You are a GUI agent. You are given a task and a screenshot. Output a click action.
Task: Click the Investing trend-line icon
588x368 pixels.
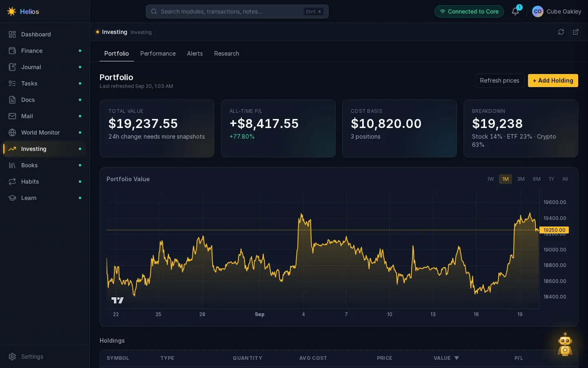pos(12,149)
